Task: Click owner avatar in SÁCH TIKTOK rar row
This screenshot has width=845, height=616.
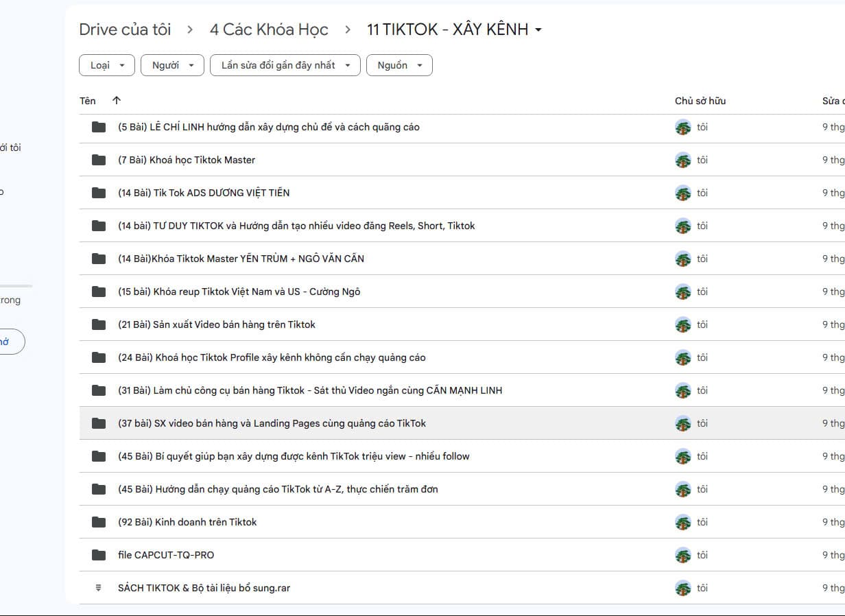Action: click(682, 588)
